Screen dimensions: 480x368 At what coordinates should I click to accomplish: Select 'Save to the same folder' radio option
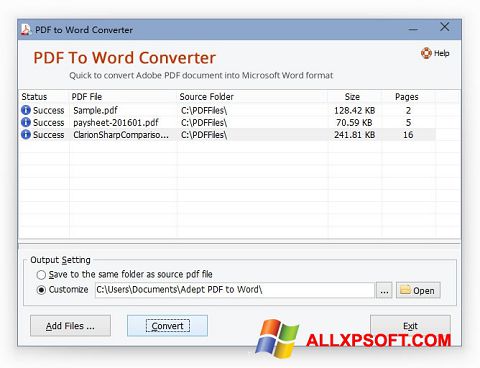[x=41, y=275]
